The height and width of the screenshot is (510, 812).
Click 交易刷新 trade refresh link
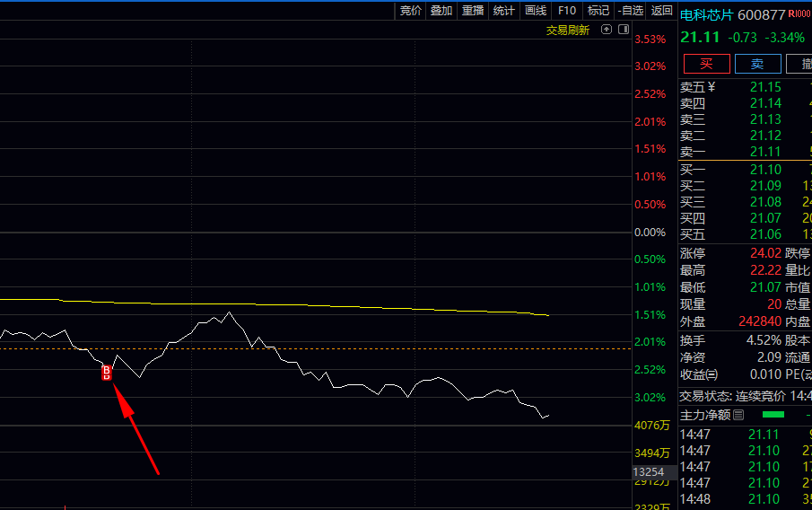(568, 30)
